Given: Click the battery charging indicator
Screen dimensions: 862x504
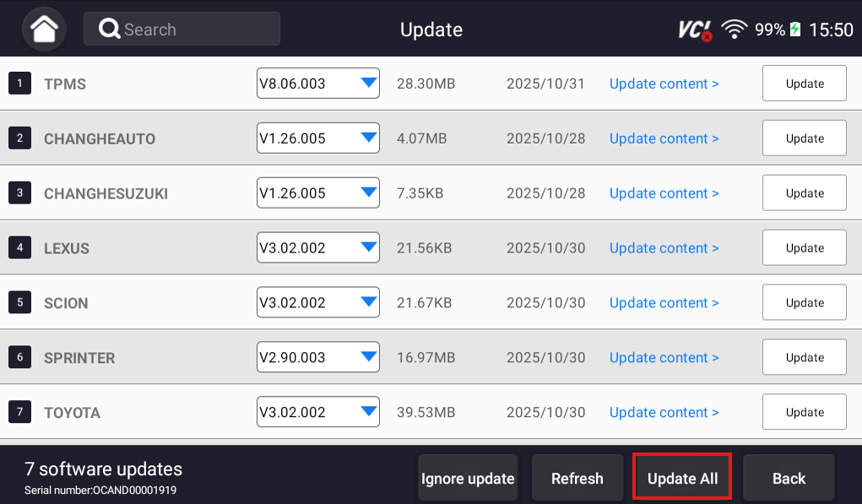Looking at the screenshot, I should 794,28.
